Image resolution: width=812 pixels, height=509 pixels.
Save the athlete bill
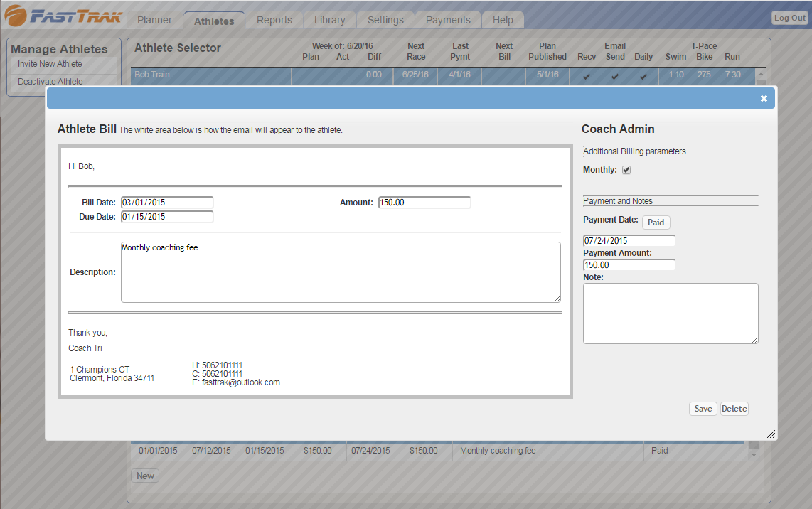tap(703, 409)
